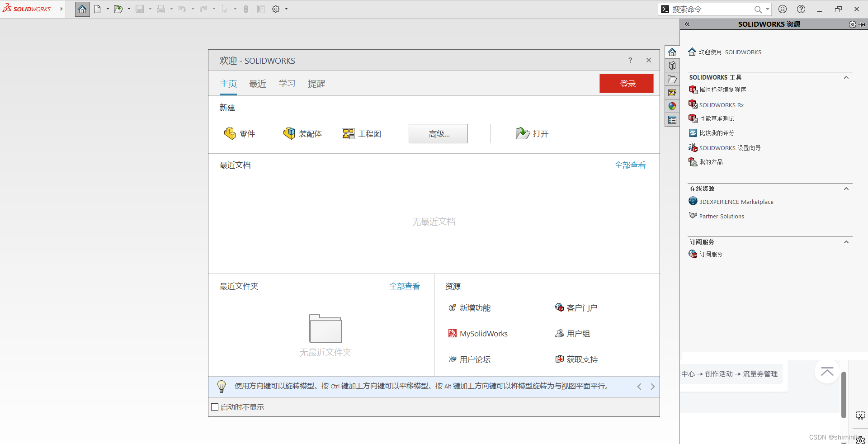Click the Rebuild traffic light icon
Image resolution: width=868 pixels, height=444 pixels.
click(246, 9)
